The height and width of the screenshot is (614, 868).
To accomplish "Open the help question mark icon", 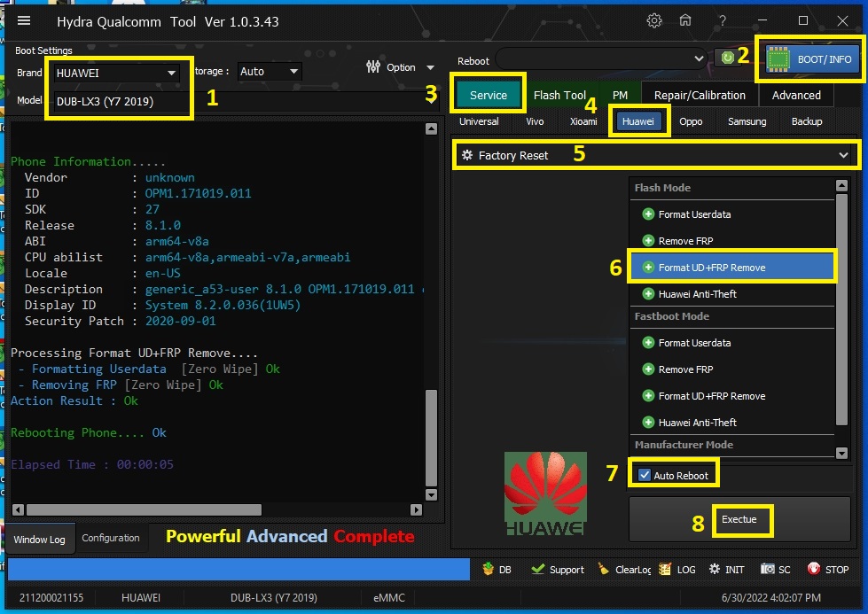I will tap(723, 21).
